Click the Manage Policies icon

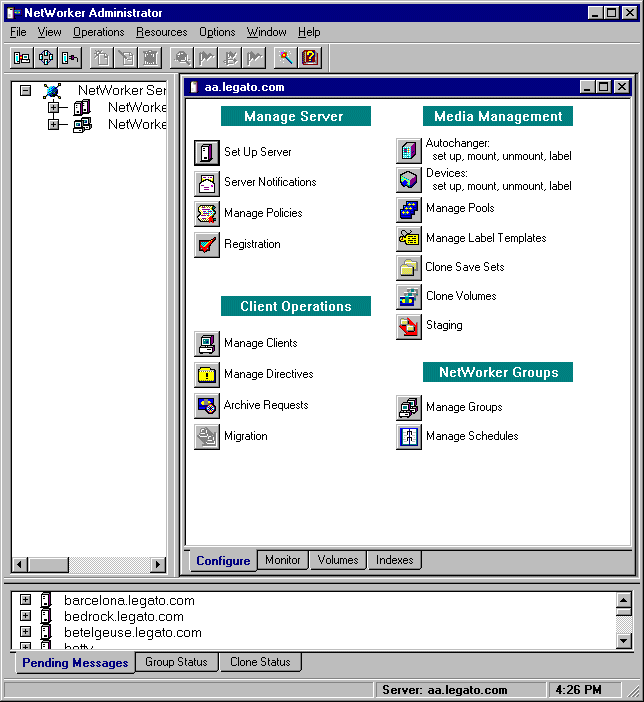(x=207, y=214)
